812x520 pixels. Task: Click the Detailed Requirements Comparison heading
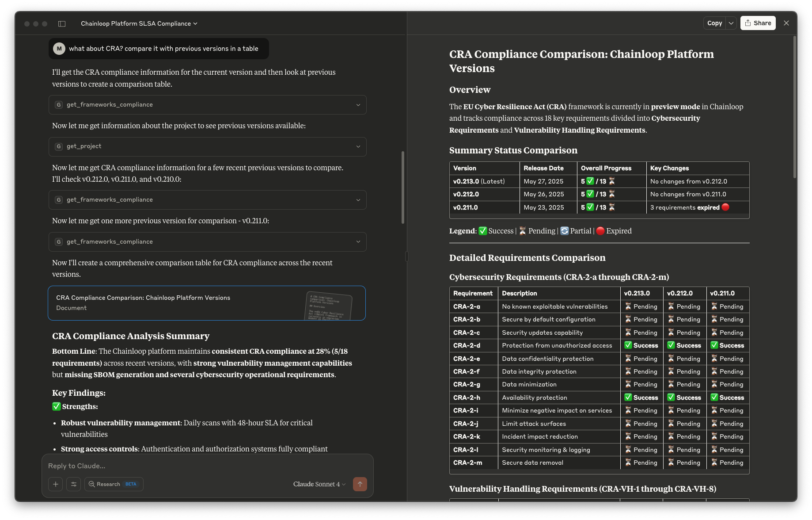coord(527,258)
